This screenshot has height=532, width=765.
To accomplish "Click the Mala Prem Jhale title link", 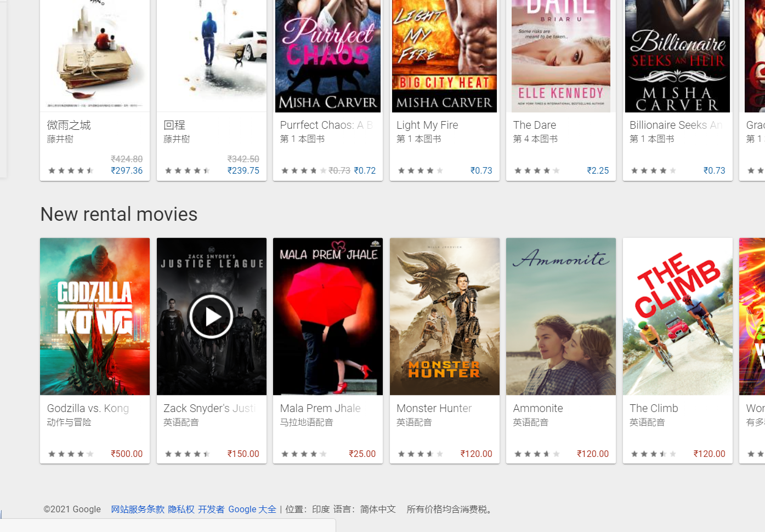I will click(320, 408).
